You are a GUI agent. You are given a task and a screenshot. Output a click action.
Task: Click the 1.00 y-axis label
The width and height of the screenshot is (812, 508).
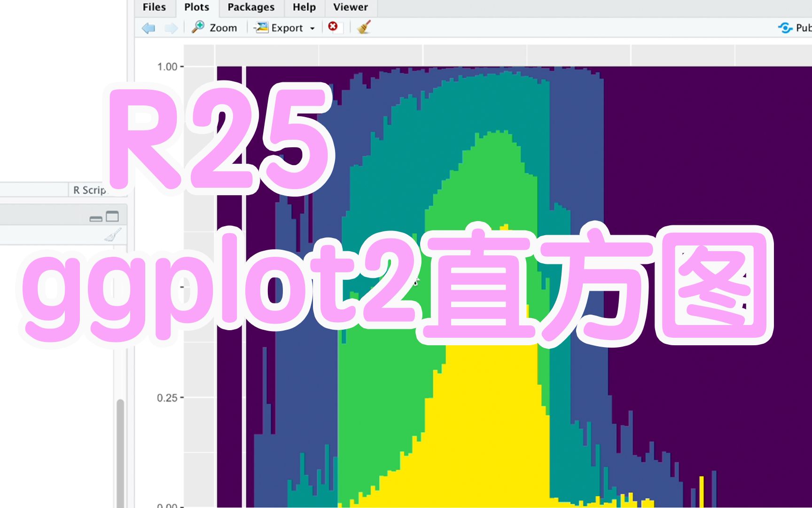[x=167, y=67]
